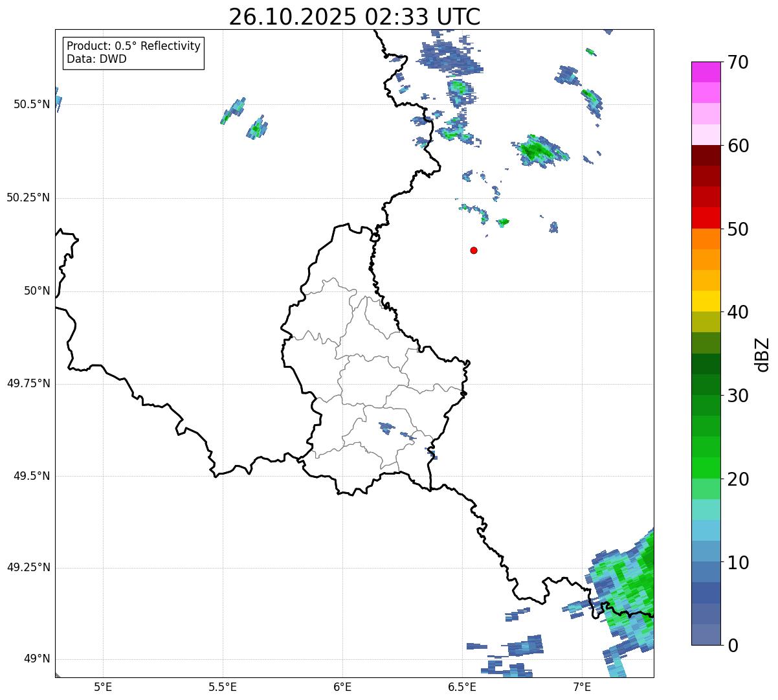Click the 6.5°E longitude label
The image size is (778, 700).
pyautogui.click(x=462, y=686)
